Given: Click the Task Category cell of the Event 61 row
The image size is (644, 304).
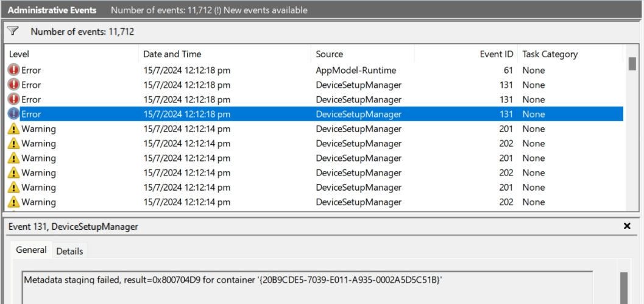Looking at the screenshot, I should (x=534, y=70).
